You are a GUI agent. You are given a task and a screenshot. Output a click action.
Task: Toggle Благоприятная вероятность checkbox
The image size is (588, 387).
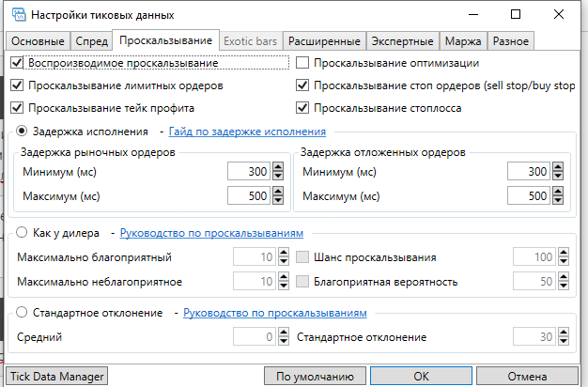coord(302,281)
